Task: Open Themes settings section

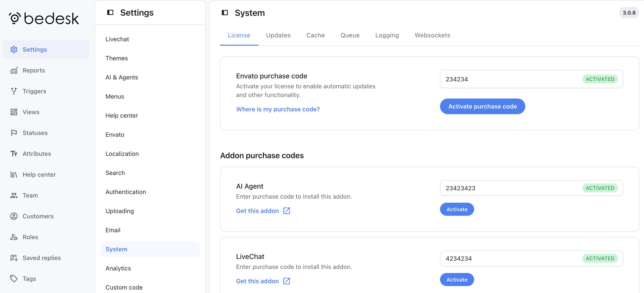Action: (150, 58)
